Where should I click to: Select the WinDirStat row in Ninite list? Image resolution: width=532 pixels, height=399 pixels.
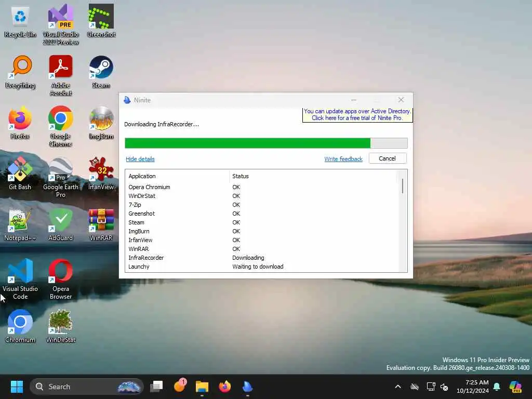[x=261, y=196]
